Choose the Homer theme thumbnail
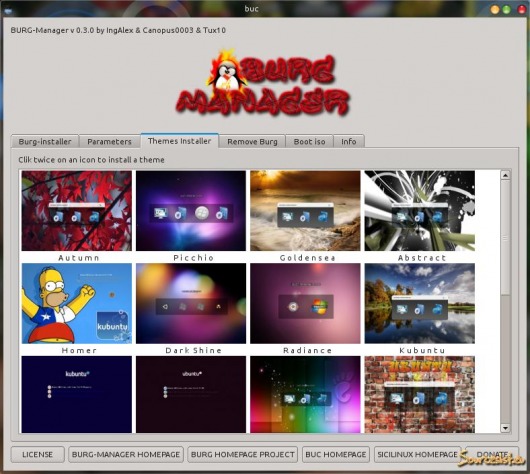The width and height of the screenshot is (530, 474). pyautogui.click(x=77, y=303)
